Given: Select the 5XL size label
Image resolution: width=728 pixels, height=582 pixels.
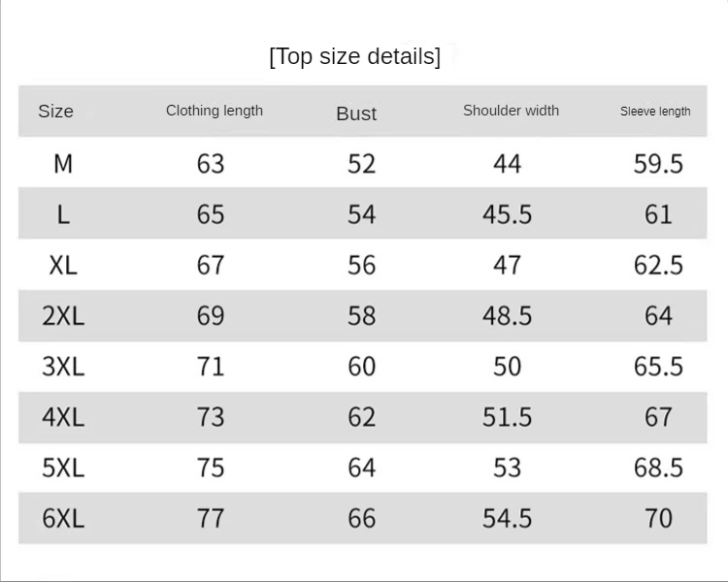Looking at the screenshot, I should (63, 468).
